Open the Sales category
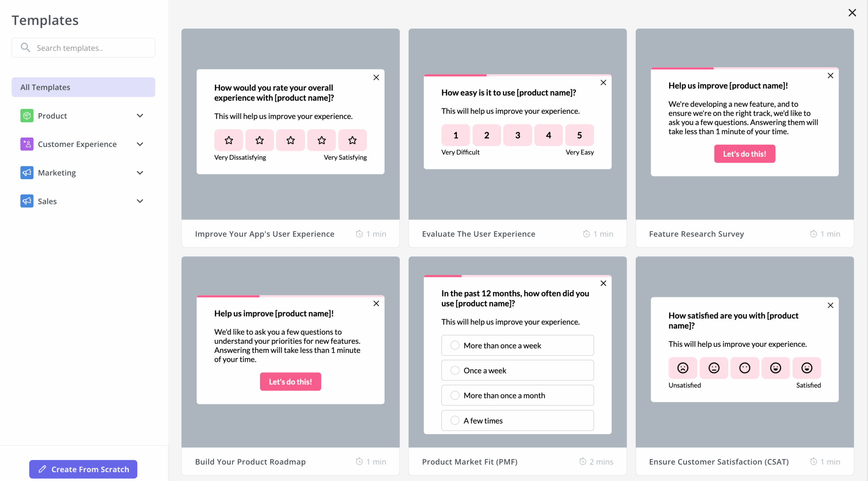Screen dimensions: 868x481 point(47,201)
